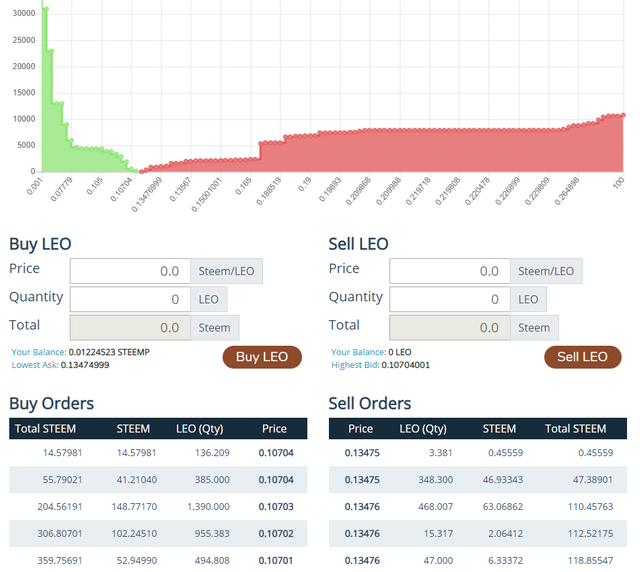
Task: Click Sell Orders 'Total STEEM' column header
Action: click(x=576, y=429)
